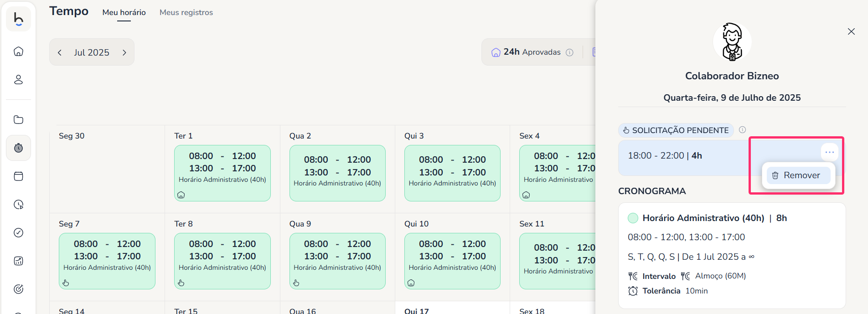Switch to the Meus registros tab
This screenshot has height=314, width=868.
(x=186, y=13)
